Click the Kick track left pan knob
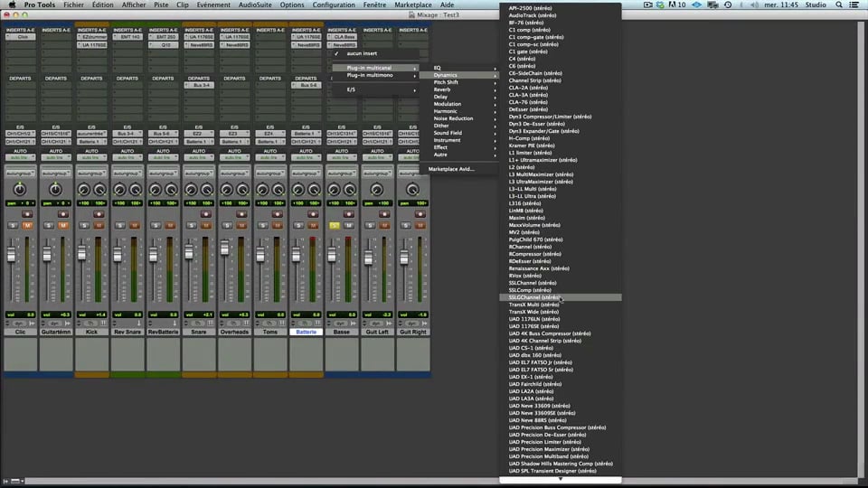868x488 pixels. click(x=84, y=190)
